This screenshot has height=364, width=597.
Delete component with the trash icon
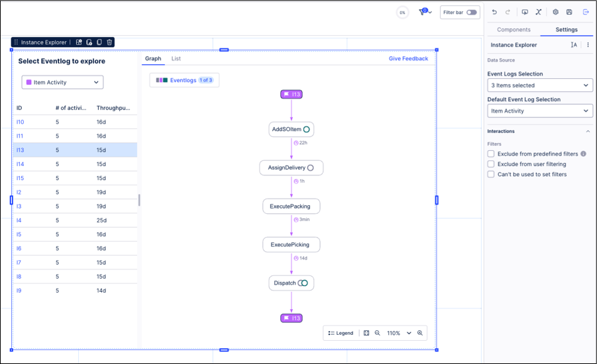tap(109, 42)
